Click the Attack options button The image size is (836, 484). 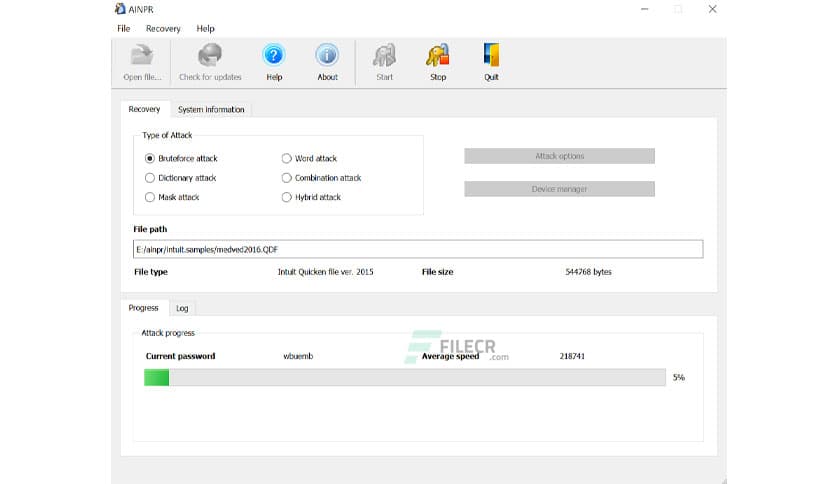coord(559,156)
